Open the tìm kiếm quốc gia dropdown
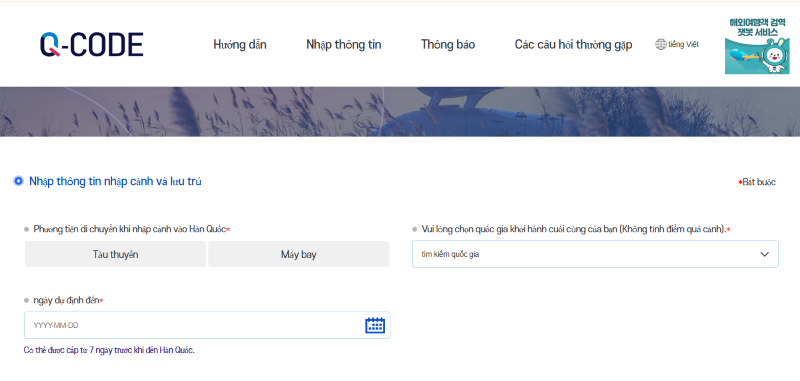 pos(595,254)
